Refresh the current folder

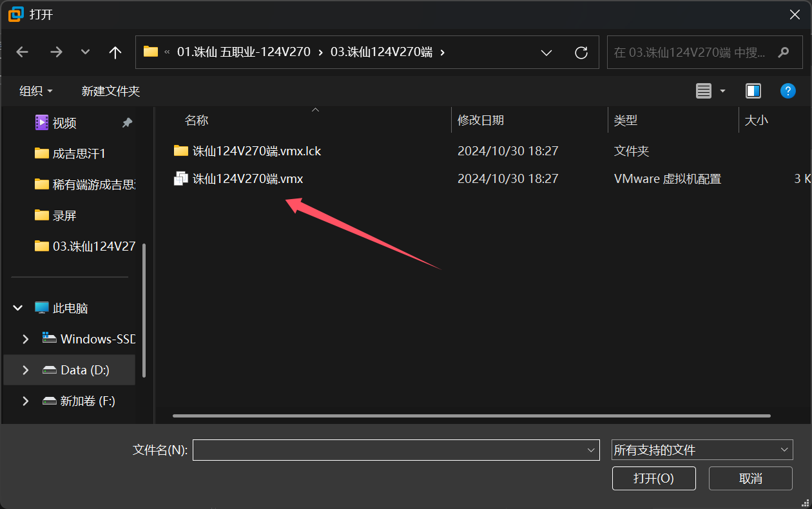pyautogui.click(x=581, y=52)
